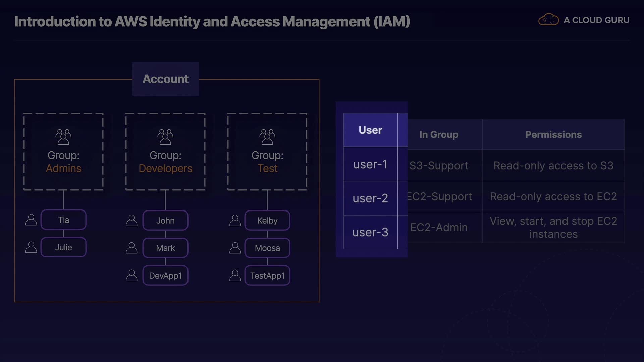Screen dimensions: 644x362
Task: Click the user icon beside TestApp1
Action: click(x=235, y=276)
